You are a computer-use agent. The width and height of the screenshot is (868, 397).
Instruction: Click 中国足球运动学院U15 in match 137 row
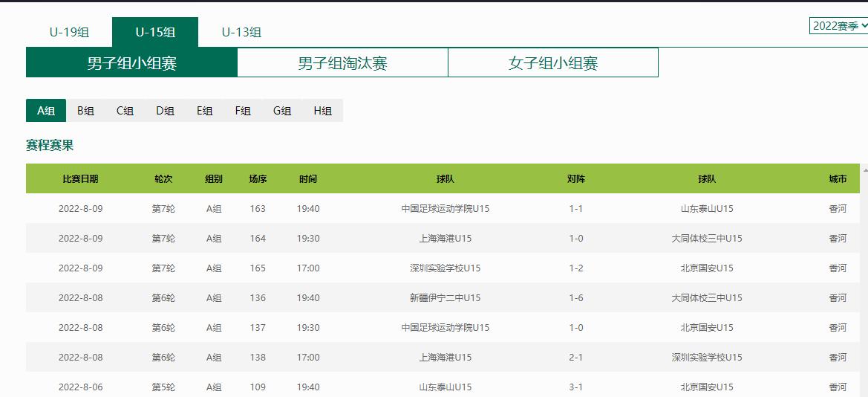pyautogui.click(x=446, y=327)
